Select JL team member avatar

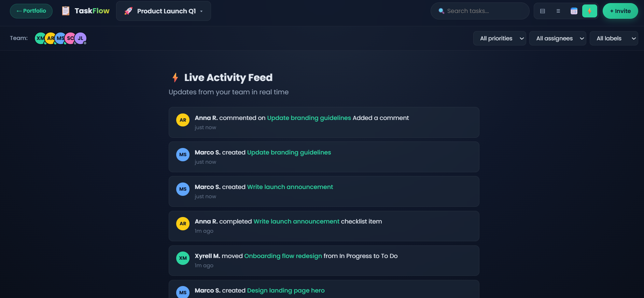coord(80,38)
